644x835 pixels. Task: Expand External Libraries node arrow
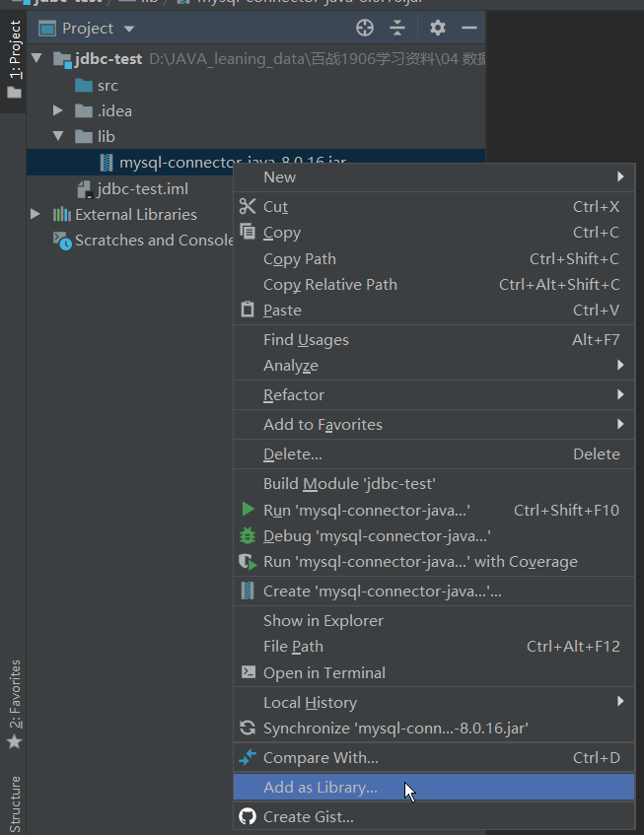[x=36, y=214]
